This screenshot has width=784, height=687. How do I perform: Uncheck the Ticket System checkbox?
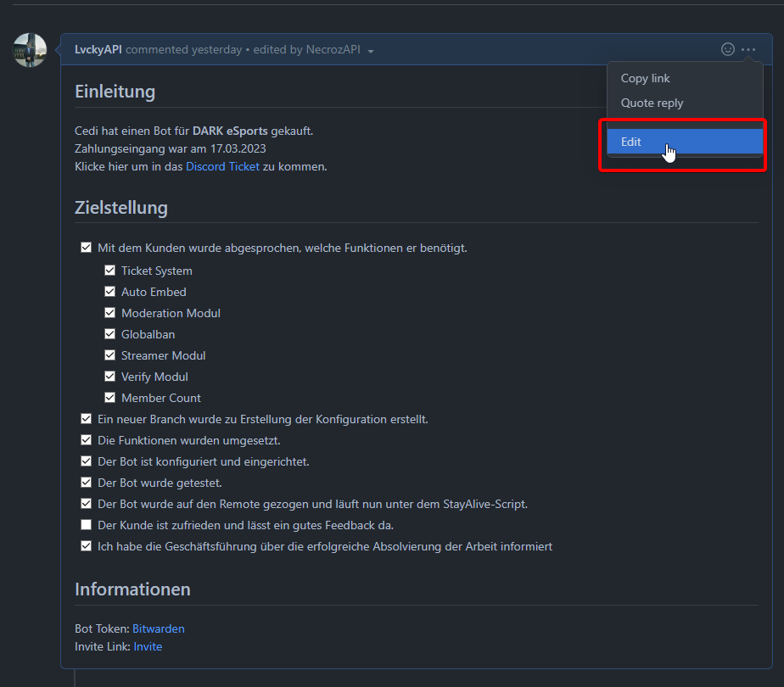[x=109, y=271]
